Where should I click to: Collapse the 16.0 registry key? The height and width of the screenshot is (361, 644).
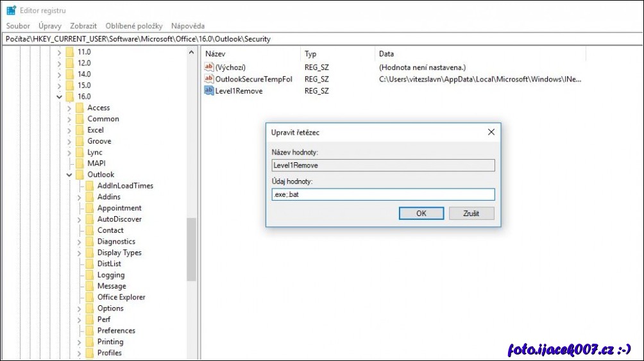[60, 97]
